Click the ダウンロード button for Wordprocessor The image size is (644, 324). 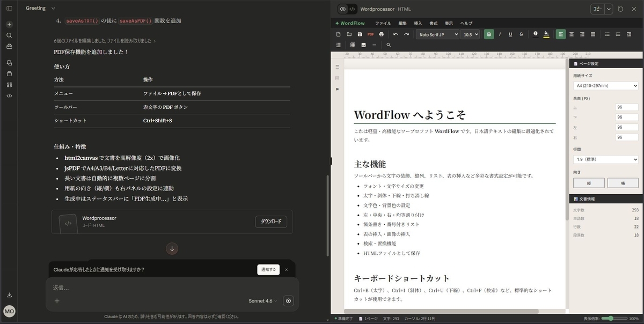click(271, 222)
